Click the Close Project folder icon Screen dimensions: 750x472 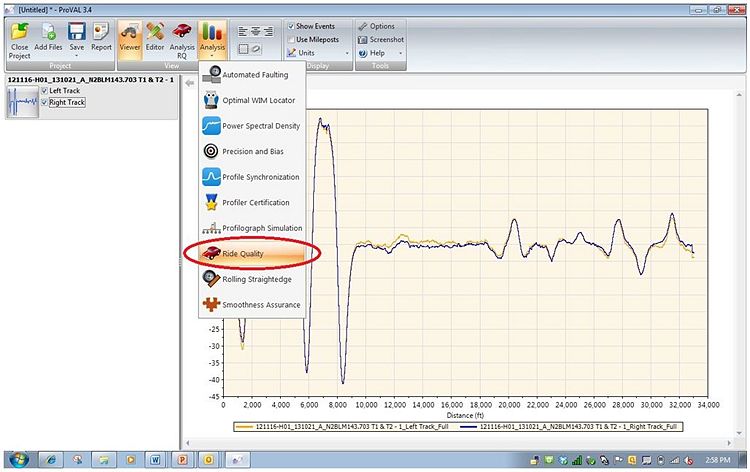click(x=19, y=31)
